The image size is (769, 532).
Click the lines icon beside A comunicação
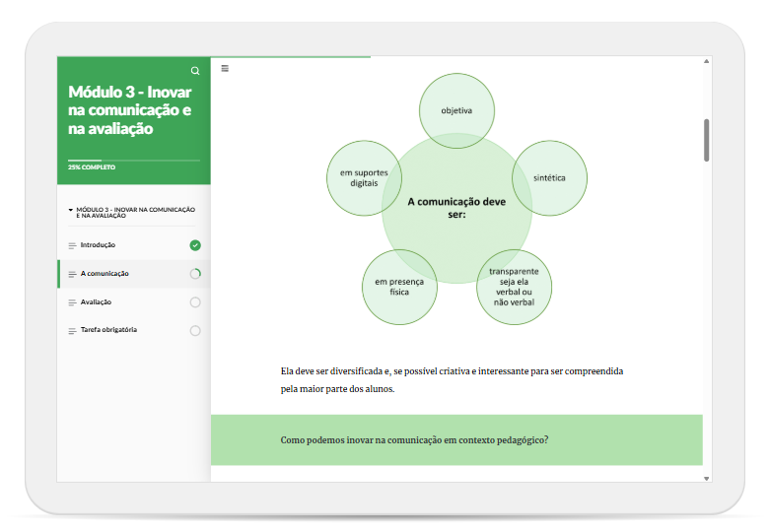(72, 274)
